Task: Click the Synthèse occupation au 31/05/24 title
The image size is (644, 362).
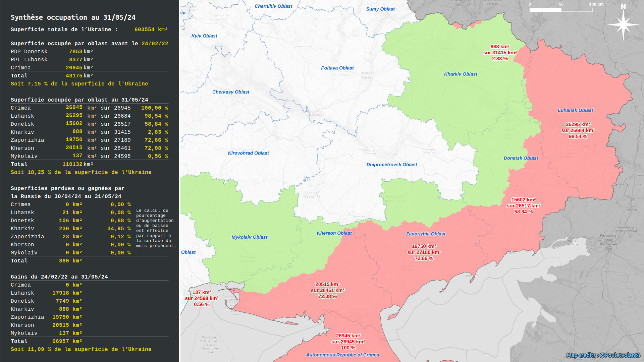Action: tap(73, 17)
